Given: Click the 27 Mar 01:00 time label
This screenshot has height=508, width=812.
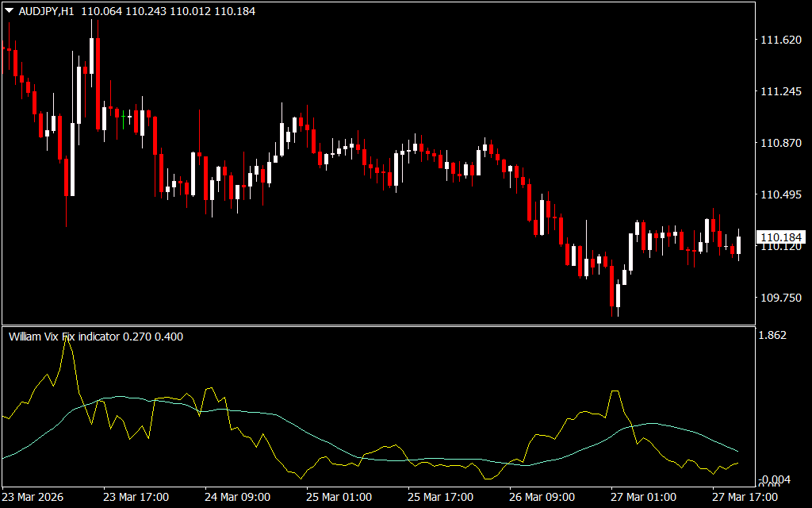Looking at the screenshot, I should (644, 497).
